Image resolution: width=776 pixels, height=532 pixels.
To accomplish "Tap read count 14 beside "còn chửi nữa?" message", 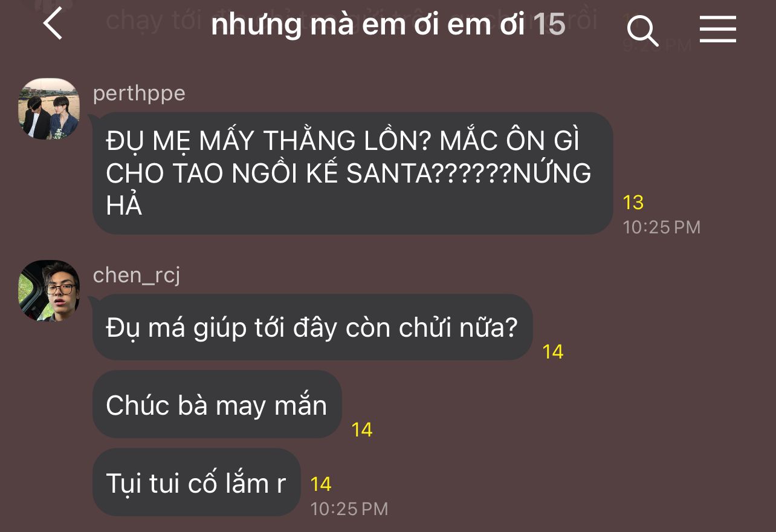I will 553,352.
